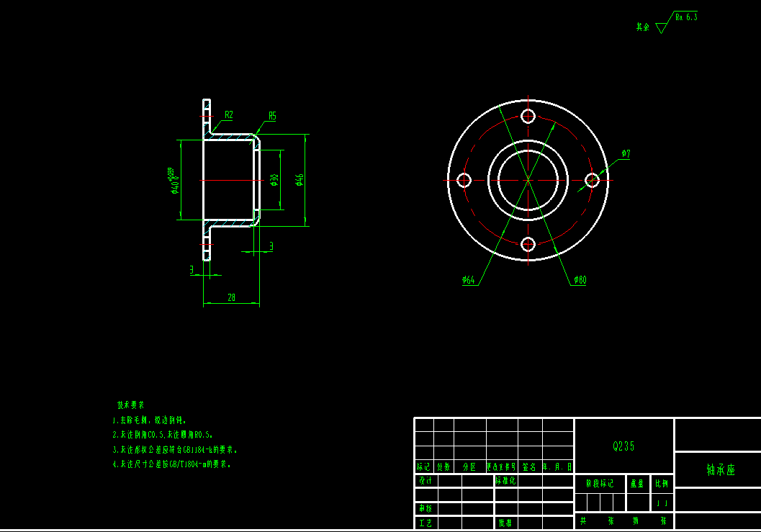
Task: Click the 标准化 cell in title block
Action: [505, 480]
